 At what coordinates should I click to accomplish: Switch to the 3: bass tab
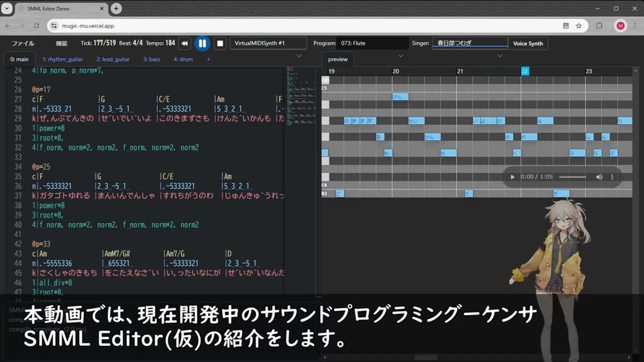point(152,59)
